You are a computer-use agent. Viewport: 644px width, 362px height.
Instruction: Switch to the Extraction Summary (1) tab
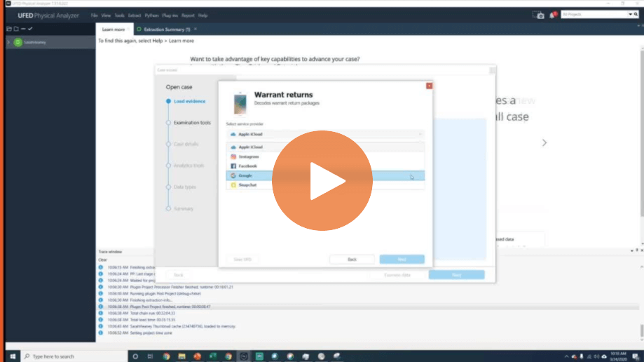(x=167, y=29)
